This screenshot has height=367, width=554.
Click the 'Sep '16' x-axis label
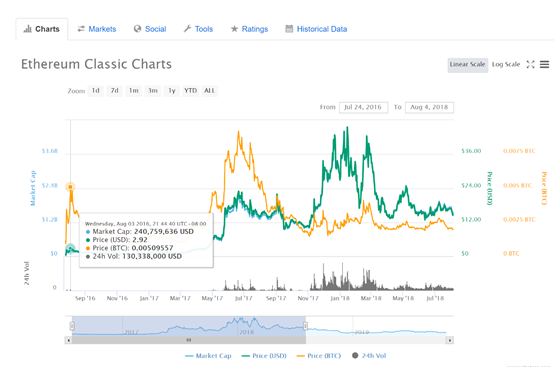(x=85, y=298)
